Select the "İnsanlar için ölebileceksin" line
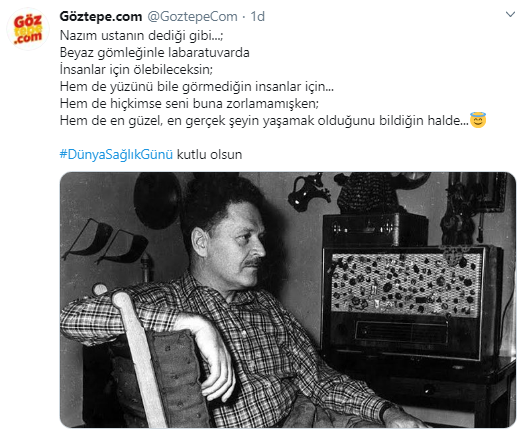 [x=136, y=69]
